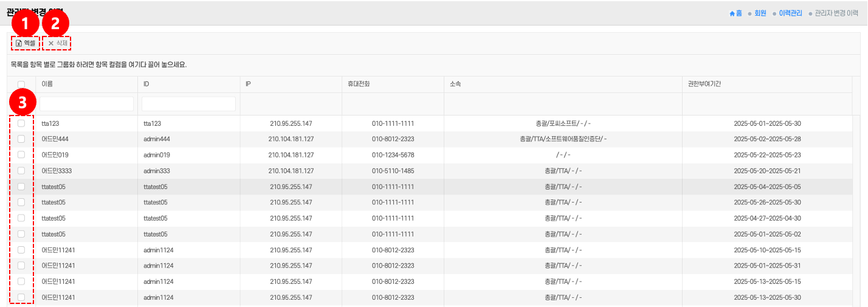Focus the 이름 column filter input
This screenshot has width=868, height=307.
point(87,104)
